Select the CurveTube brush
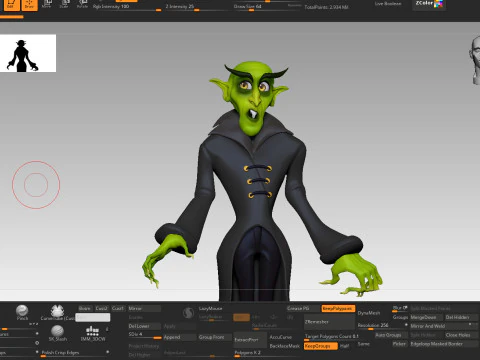480x360 pixels. pyautogui.click(x=57, y=313)
